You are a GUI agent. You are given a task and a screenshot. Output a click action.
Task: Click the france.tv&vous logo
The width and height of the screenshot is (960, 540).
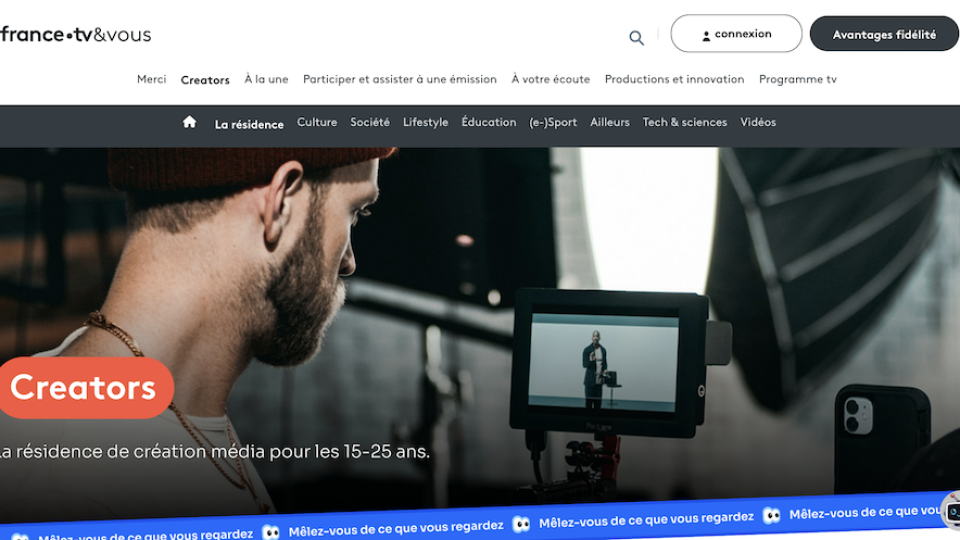click(x=76, y=35)
